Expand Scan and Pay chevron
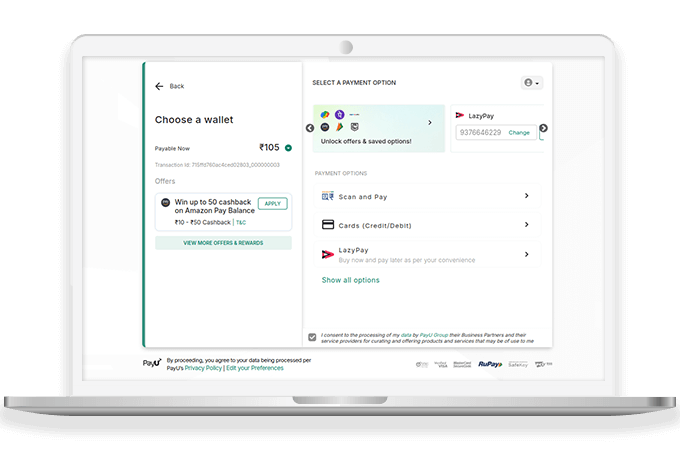Screen dimensions: 680x450 526,196
